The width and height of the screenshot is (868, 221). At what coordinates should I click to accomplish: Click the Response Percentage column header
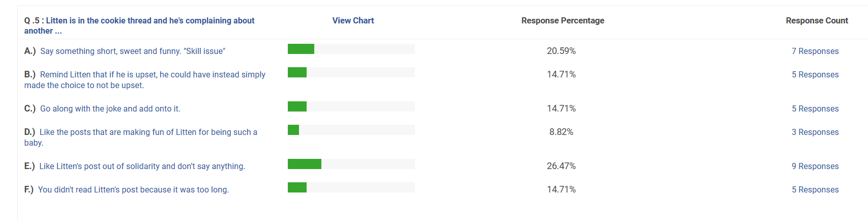pos(563,20)
